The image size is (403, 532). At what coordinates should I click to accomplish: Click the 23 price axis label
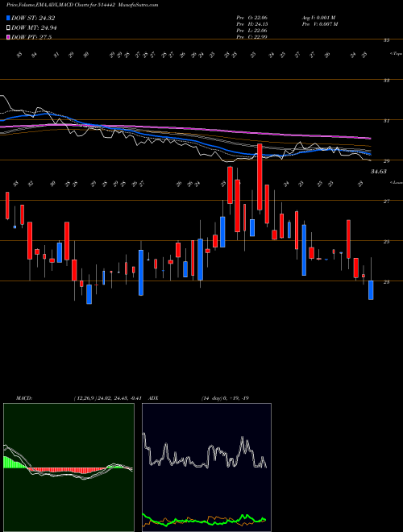[386, 282]
